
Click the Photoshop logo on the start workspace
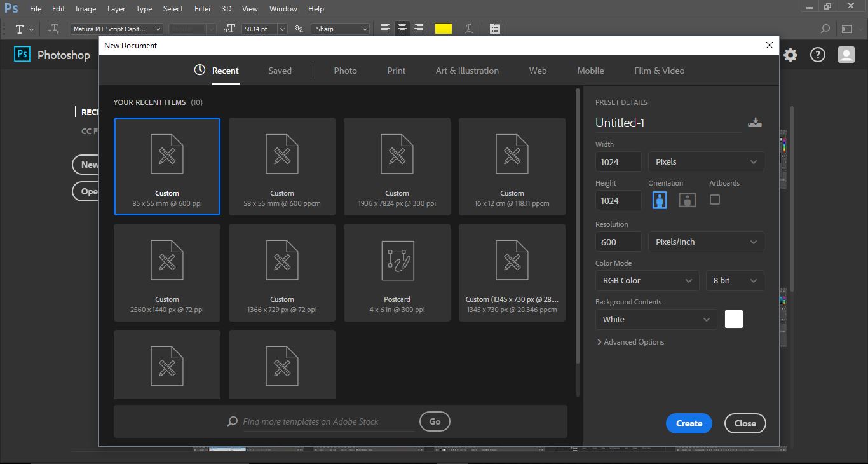pos(22,55)
